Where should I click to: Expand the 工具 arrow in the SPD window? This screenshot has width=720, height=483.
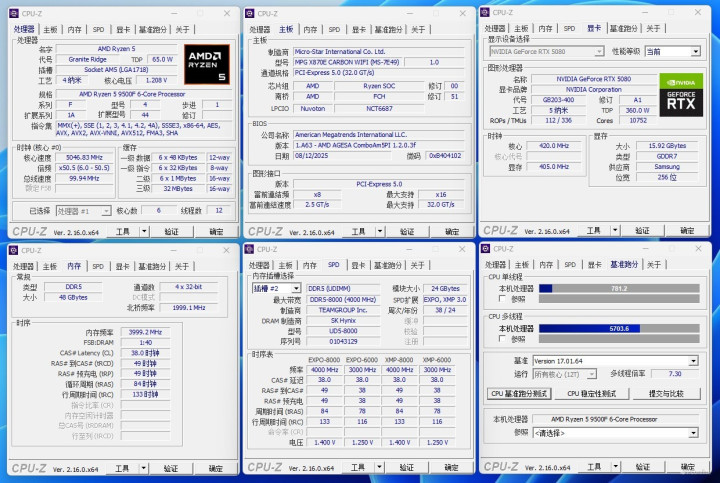379,467
